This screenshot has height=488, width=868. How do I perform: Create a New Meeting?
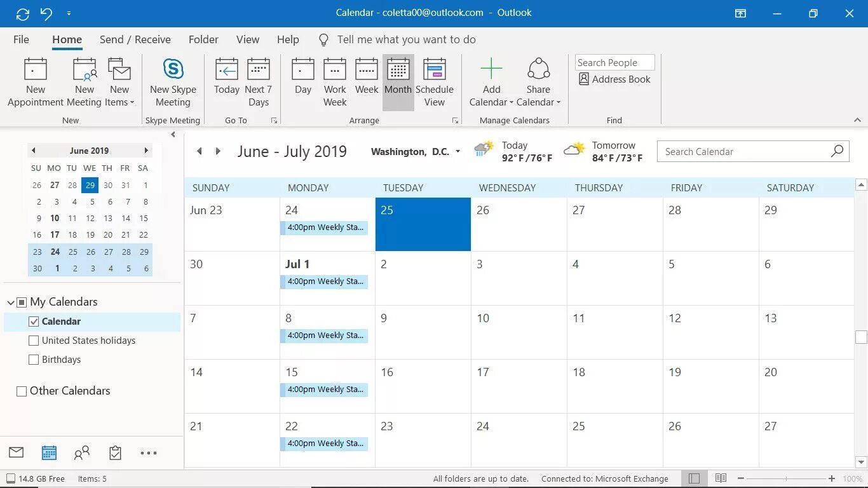tap(85, 83)
